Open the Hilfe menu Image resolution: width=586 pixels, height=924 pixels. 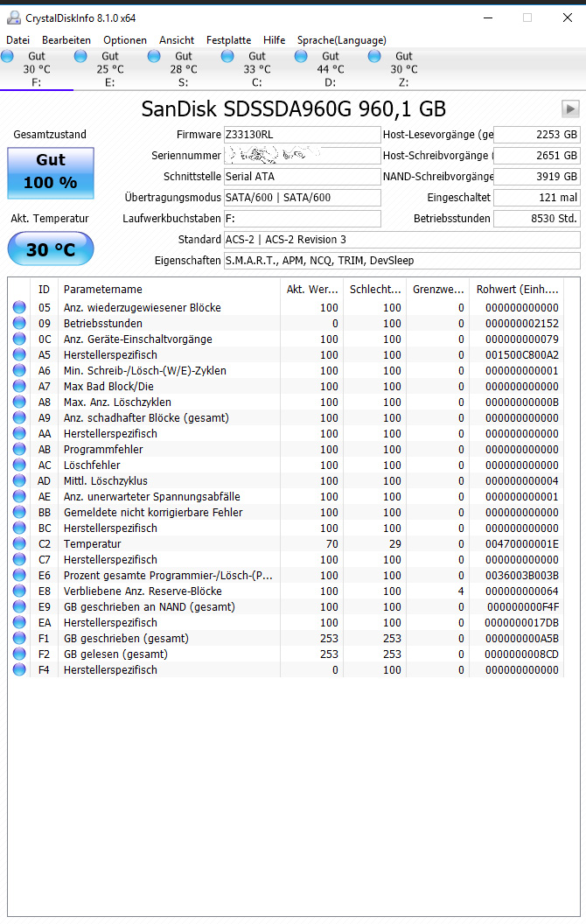tap(274, 40)
